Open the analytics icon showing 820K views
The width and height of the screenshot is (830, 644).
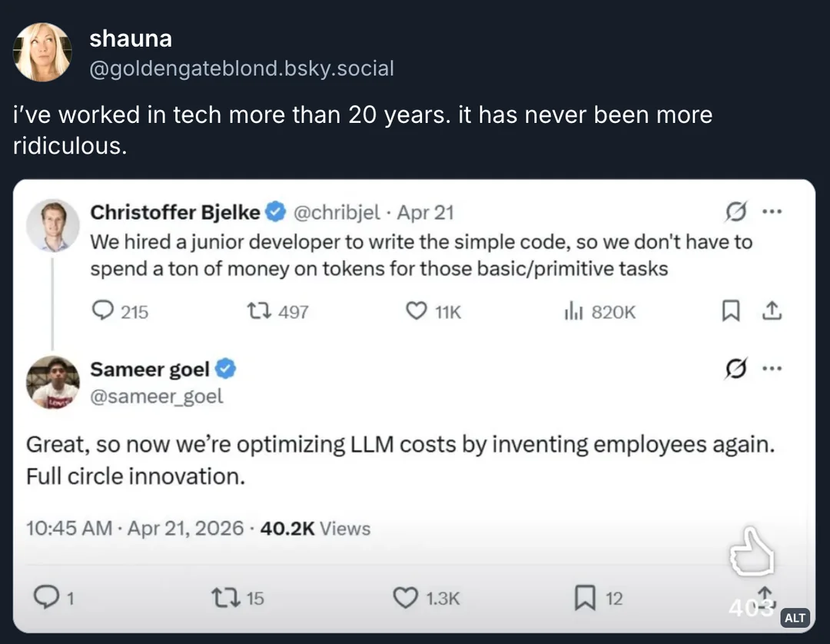click(x=574, y=311)
